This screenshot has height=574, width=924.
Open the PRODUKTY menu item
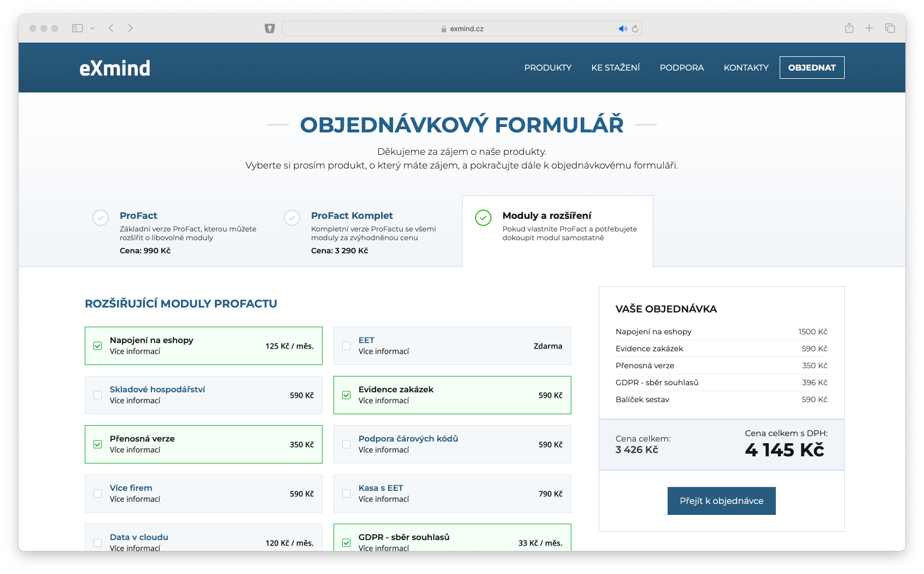pos(548,67)
